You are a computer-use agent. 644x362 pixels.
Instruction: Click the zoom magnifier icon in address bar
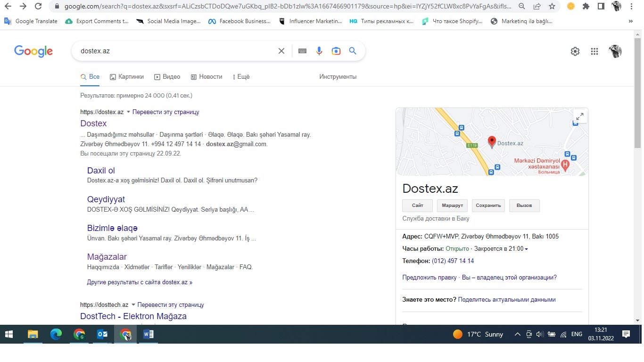pos(521,7)
